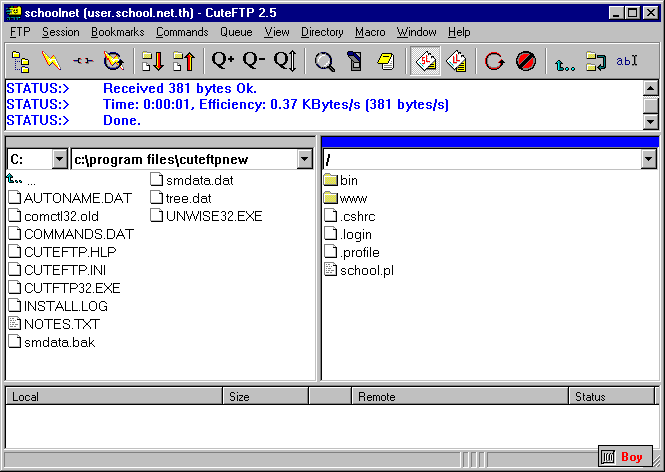Click the Q+ add to queue icon
665x472 pixels.
pyautogui.click(x=223, y=61)
